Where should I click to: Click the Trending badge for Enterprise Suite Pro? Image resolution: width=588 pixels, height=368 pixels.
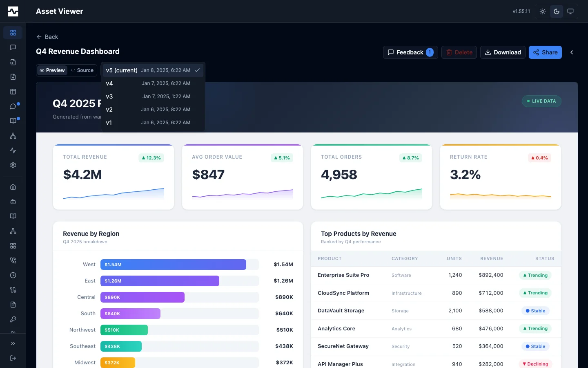535,275
